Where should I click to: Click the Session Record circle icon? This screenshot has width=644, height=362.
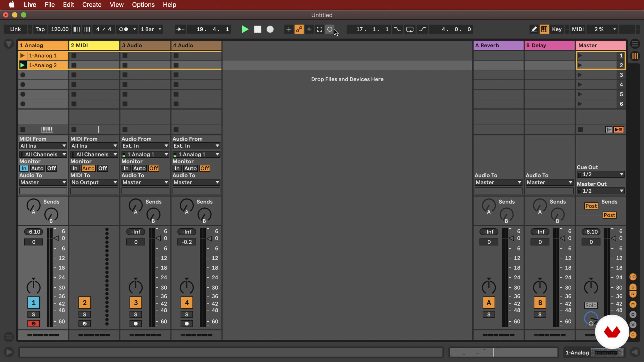pos(330,29)
